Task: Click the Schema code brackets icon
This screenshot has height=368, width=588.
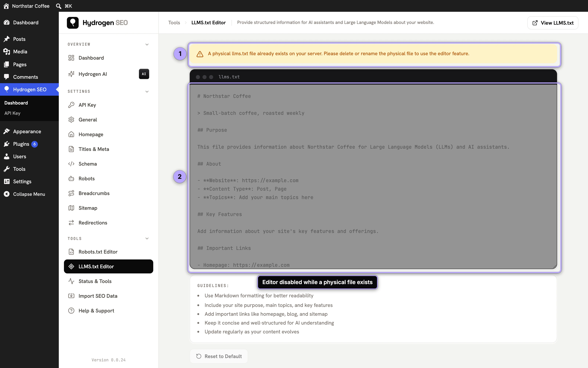Action: [x=71, y=164]
